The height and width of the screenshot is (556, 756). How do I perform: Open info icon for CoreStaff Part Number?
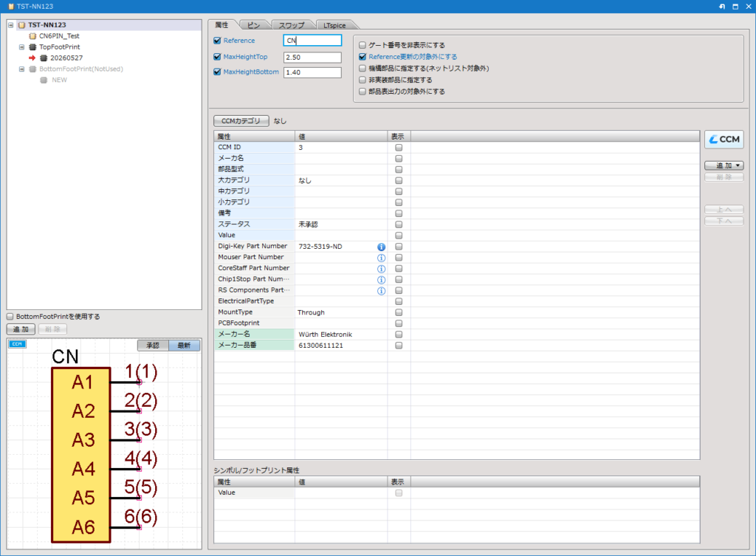coord(382,269)
